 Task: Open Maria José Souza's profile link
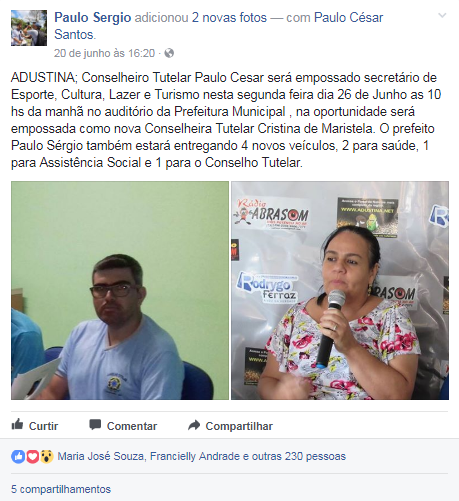pyautogui.click(x=100, y=456)
